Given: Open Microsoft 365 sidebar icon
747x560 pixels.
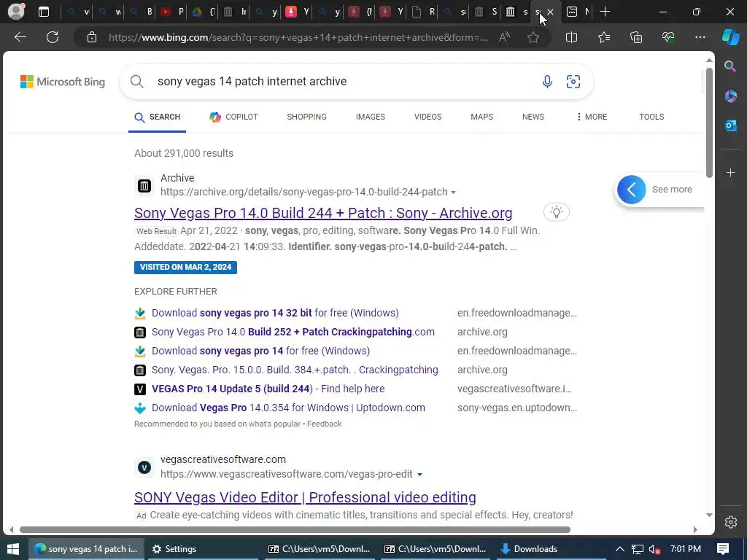Looking at the screenshot, I should tap(730, 96).
